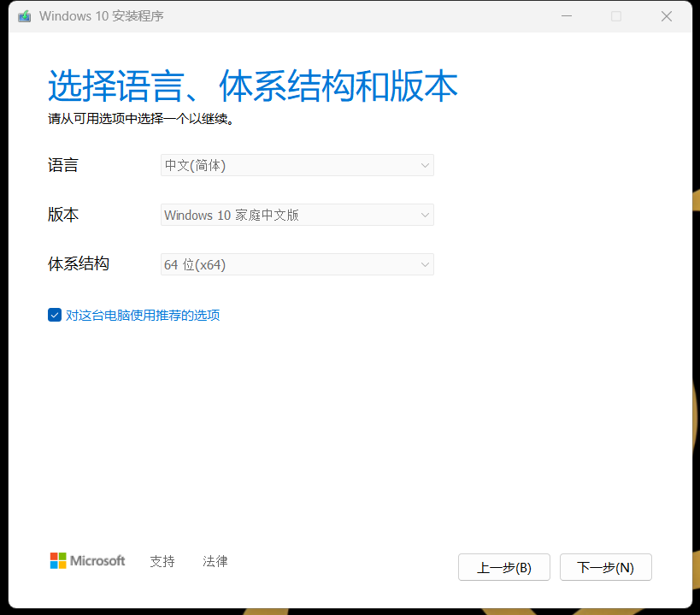Open the 支持 link
This screenshot has width=700, height=615.
click(162, 561)
